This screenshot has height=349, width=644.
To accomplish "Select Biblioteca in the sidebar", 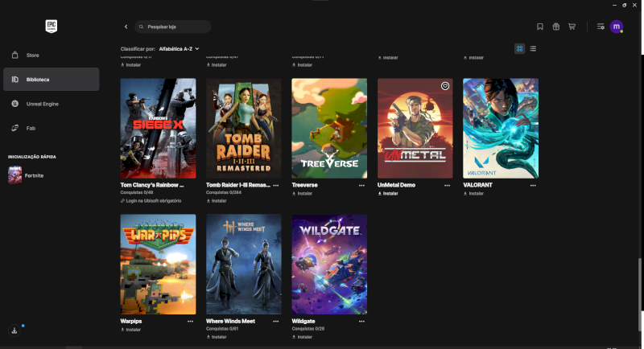I will click(x=51, y=79).
